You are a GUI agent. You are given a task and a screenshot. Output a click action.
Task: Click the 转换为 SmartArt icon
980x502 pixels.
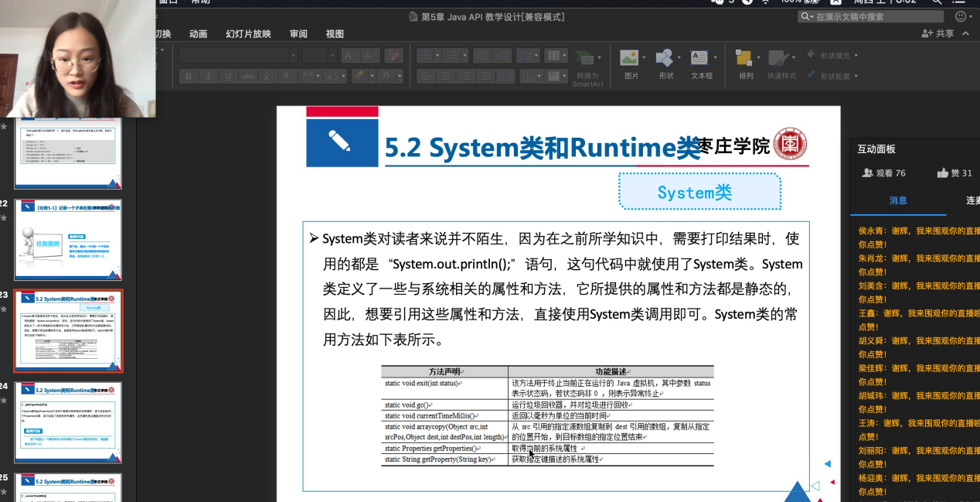pyautogui.click(x=587, y=60)
